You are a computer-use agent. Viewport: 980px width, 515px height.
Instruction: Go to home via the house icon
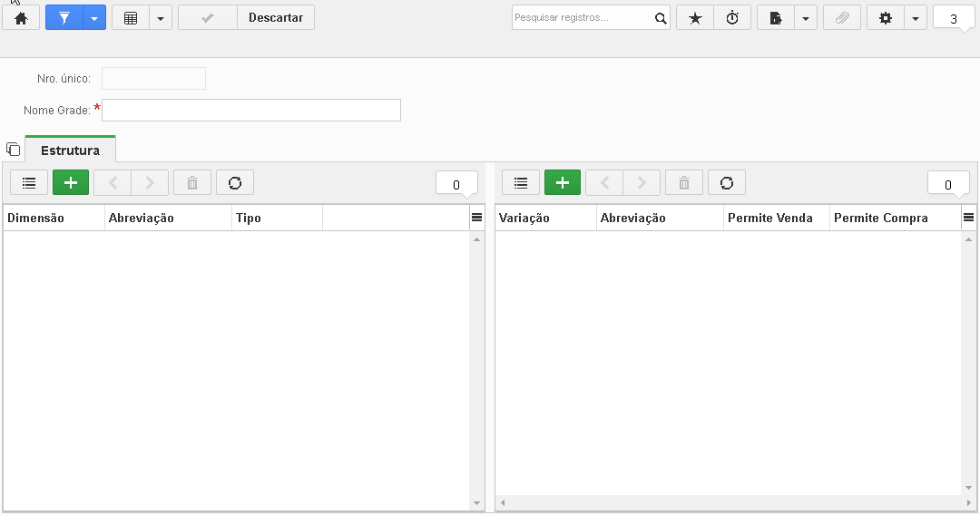tap(21, 18)
